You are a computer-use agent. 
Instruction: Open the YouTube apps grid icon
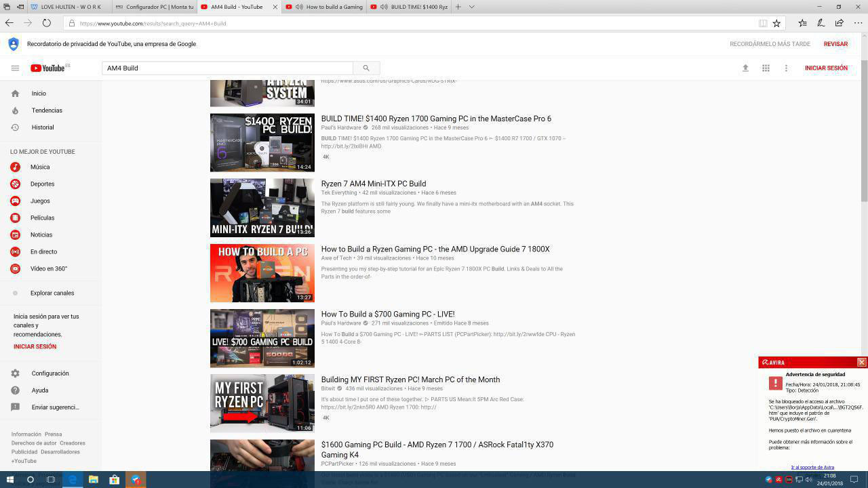click(x=766, y=68)
